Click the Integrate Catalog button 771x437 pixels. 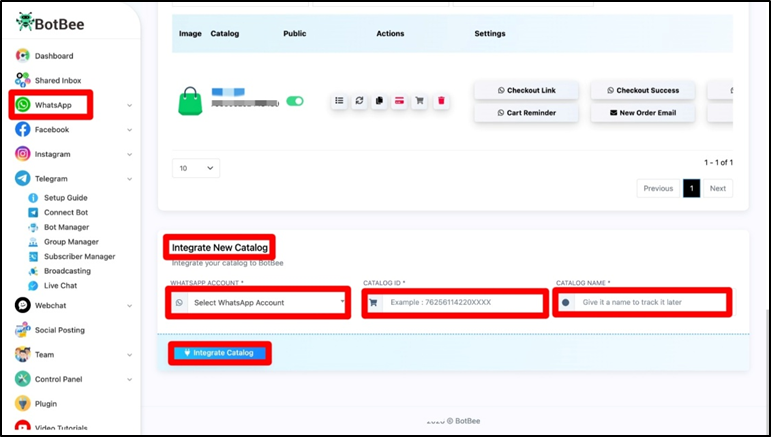(x=219, y=353)
